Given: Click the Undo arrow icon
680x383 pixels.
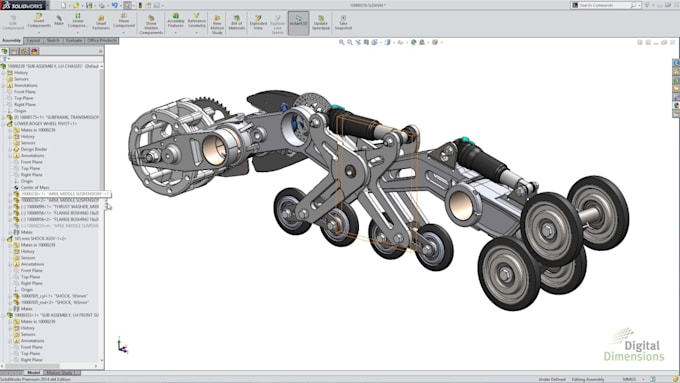Looking at the screenshot, I should coord(114,5).
